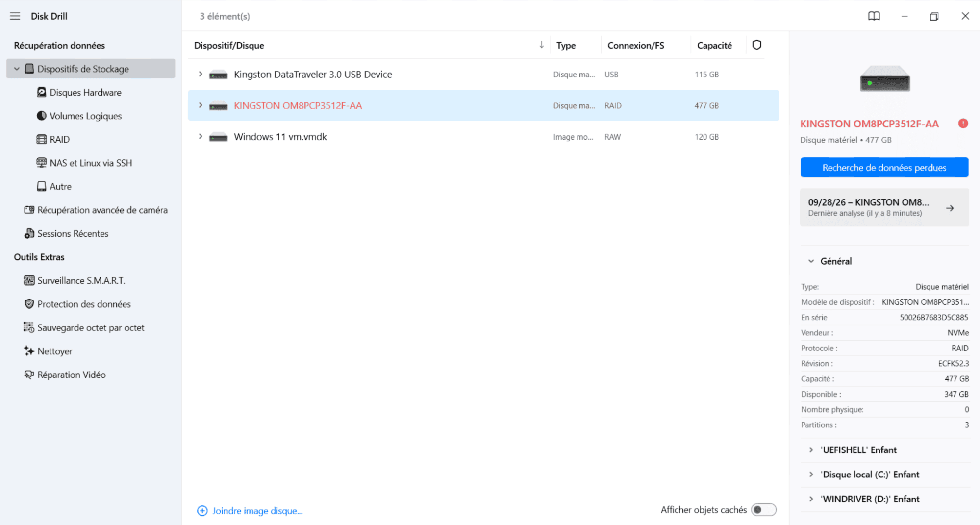Sort by Connexion/FS column header
The width and height of the screenshot is (980, 525).
point(636,45)
